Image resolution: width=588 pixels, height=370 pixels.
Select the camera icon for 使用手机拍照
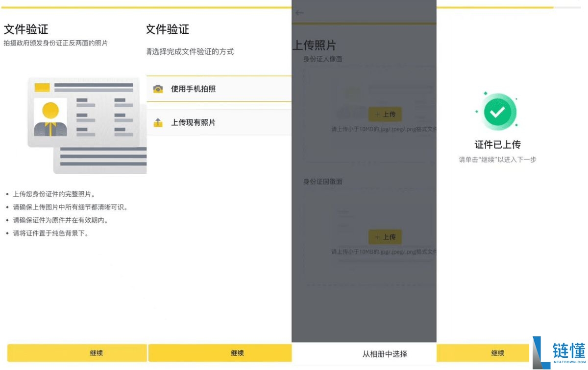pyautogui.click(x=157, y=89)
